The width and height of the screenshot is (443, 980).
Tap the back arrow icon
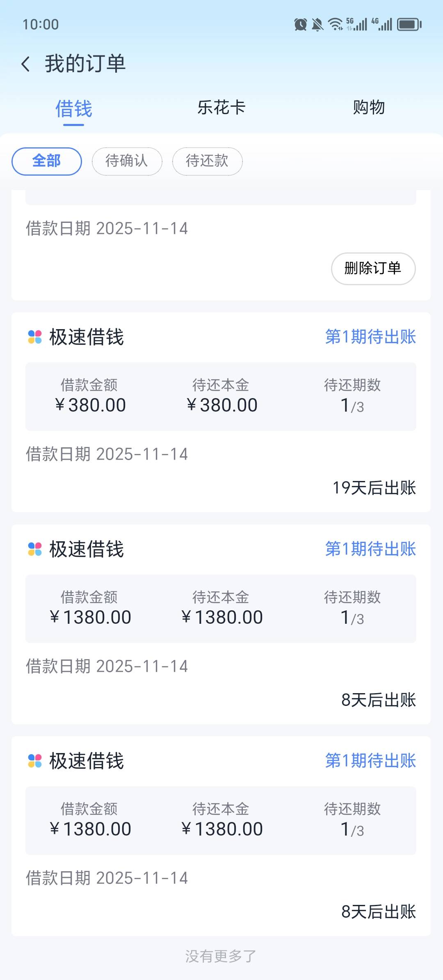26,64
